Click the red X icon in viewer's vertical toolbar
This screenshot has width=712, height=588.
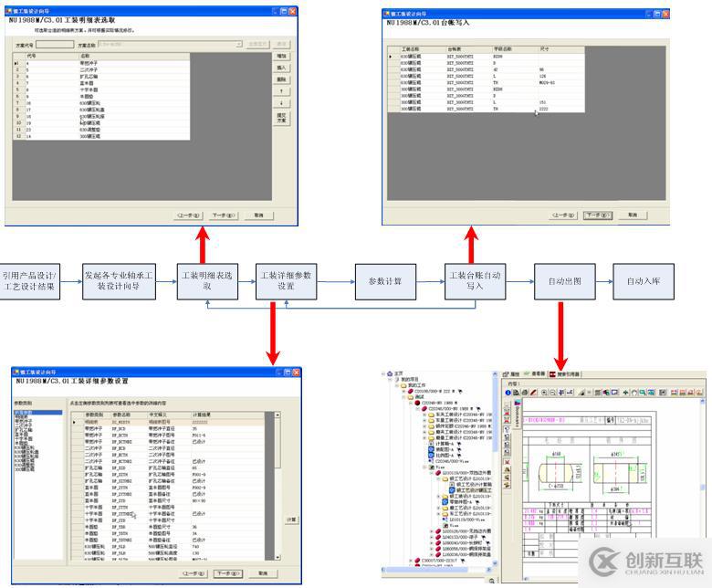pos(507,462)
